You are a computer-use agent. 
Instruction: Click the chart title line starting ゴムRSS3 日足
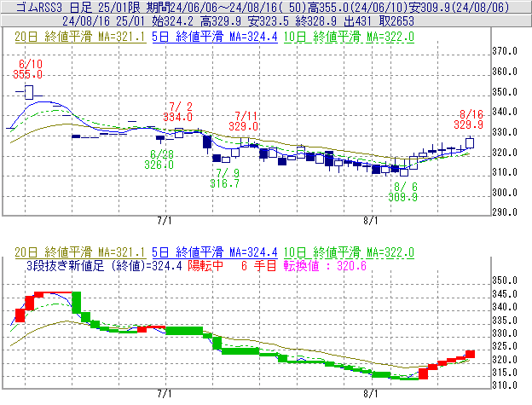click(x=263, y=7)
